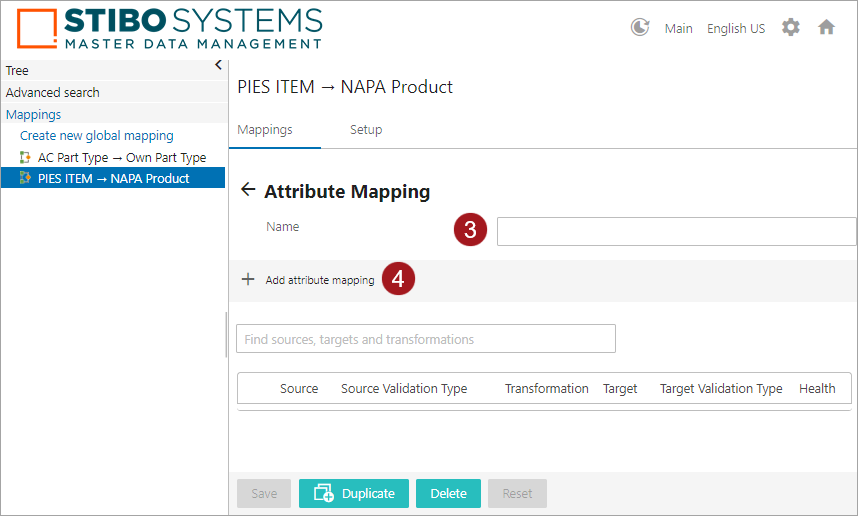Open the English US language selector
Viewport: 858px width, 516px height.
pyautogui.click(x=735, y=29)
